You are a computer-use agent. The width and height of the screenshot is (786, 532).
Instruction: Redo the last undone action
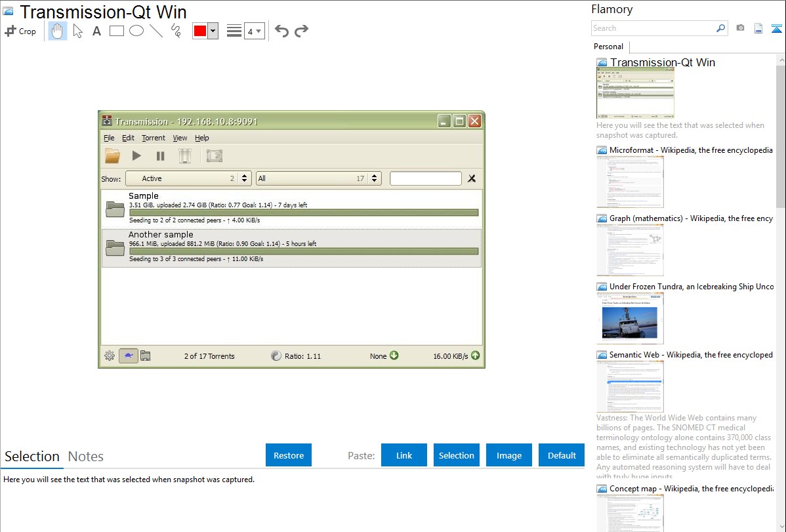point(301,31)
